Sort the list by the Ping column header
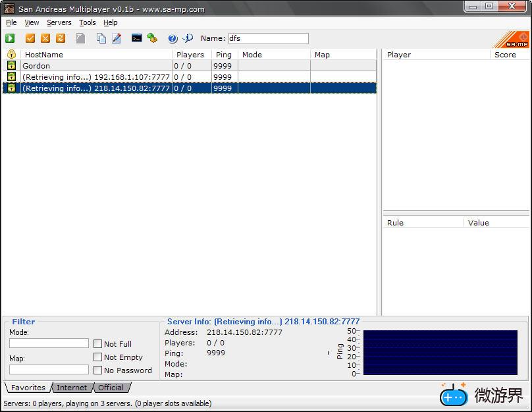The width and height of the screenshot is (532, 412). [x=225, y=55]
